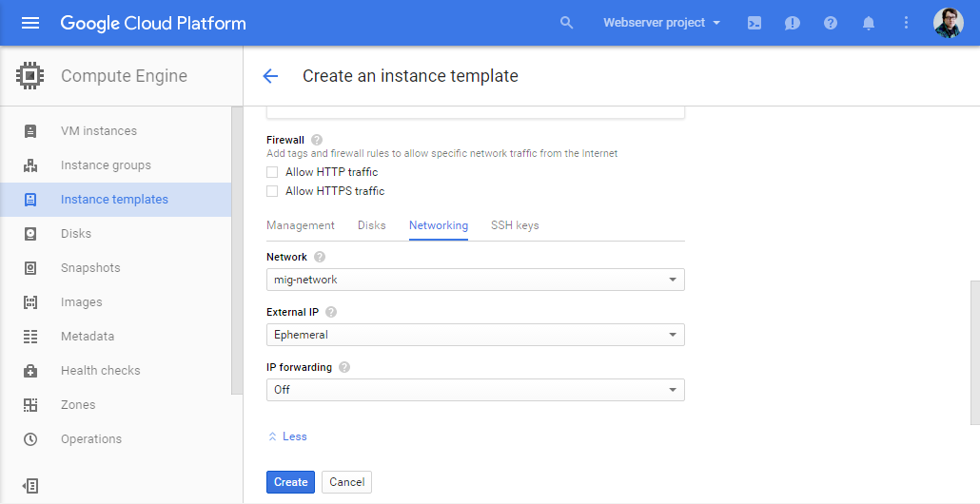Open the IP forwarding dropdown
Image resolution: width=980 pixels, height=504 pixels.
click(475, 390)
